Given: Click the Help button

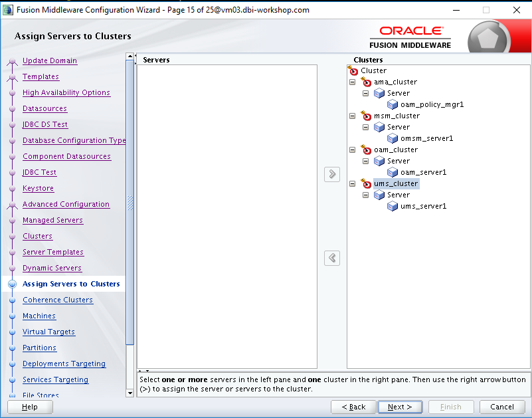Looking at the screenshot, I should click(30, 407).
